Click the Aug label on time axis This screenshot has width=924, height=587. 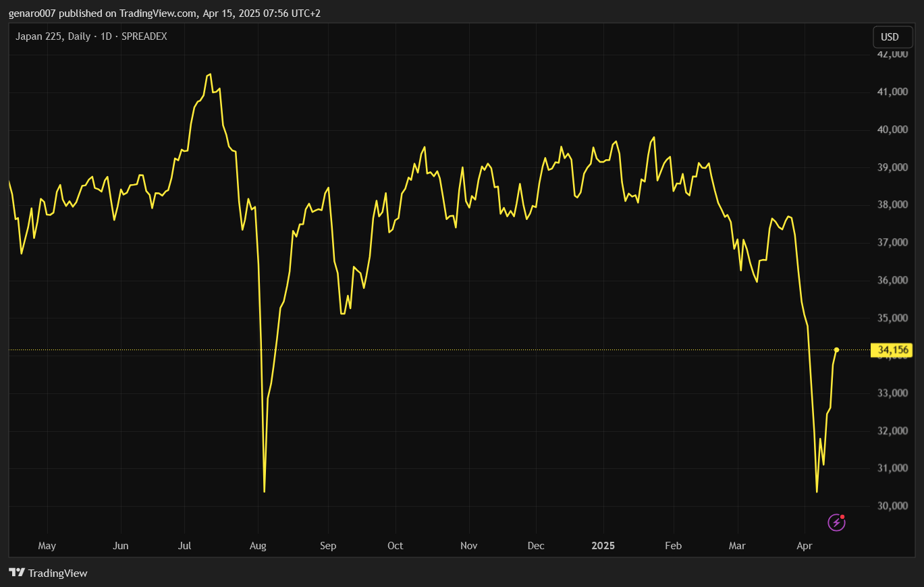(x=258, y=545)
